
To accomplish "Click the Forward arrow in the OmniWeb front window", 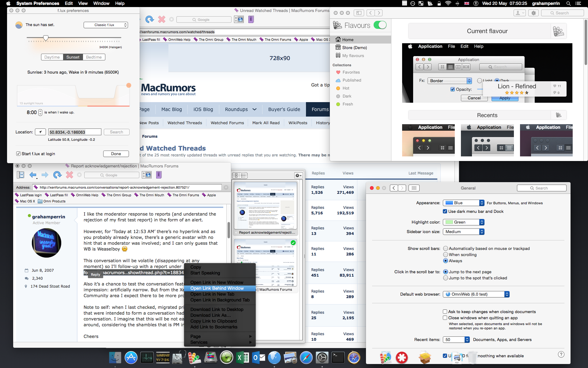I will [45, 175].
